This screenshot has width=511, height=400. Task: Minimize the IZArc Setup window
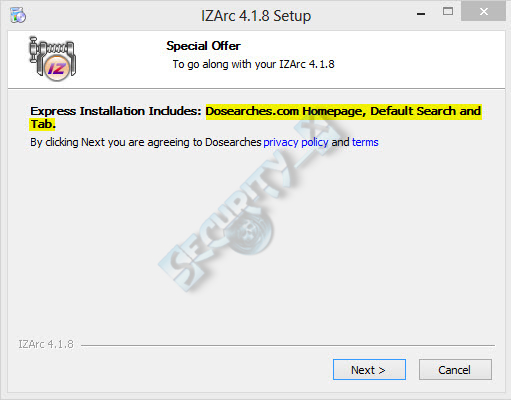[421, 14]
